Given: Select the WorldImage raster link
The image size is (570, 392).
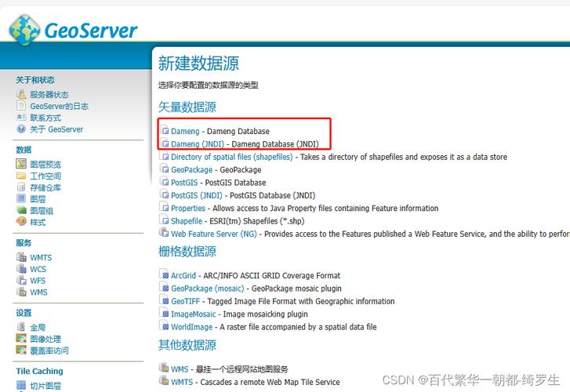Looking at the screenshot, I should 191,327.
